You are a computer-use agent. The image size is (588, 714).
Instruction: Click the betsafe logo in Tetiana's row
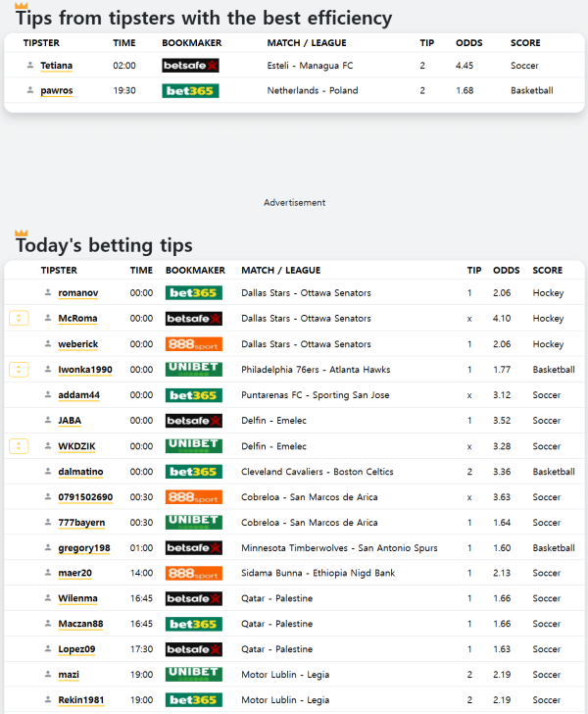(190, 66)
